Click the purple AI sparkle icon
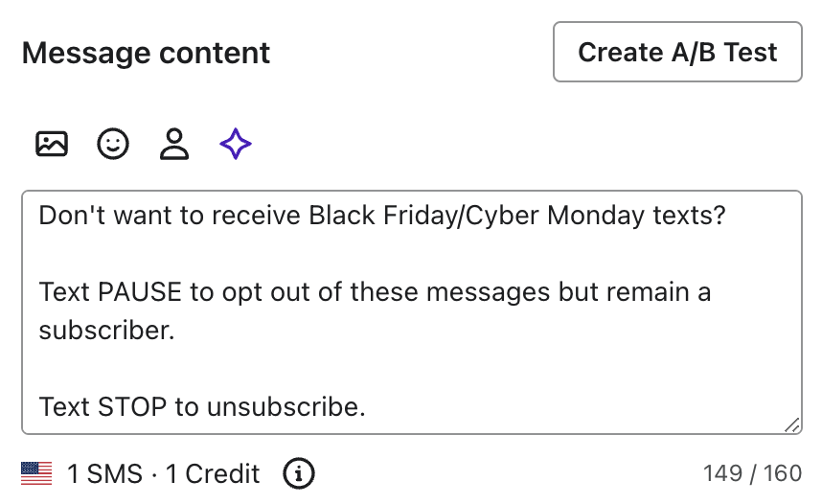This screenshot has height=504, width=822. [236, 145]
